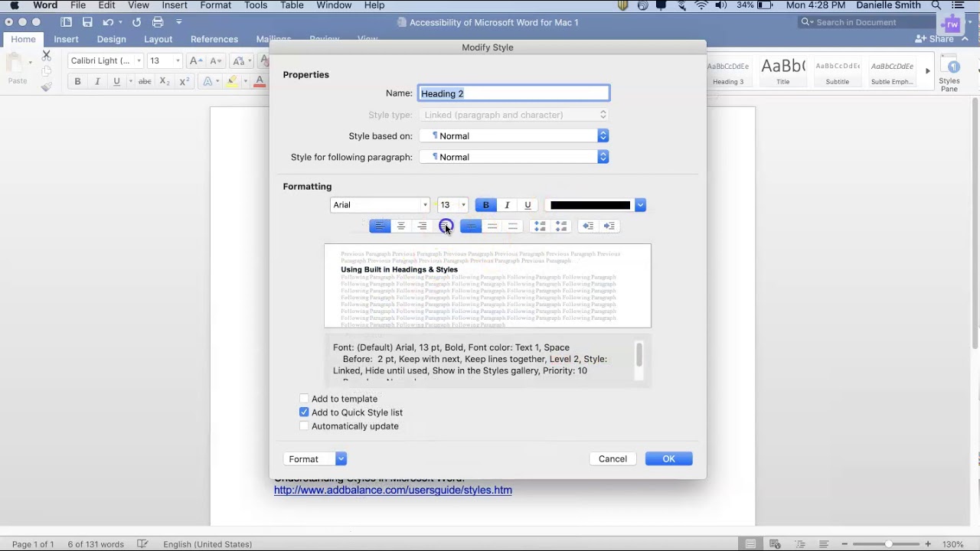Set center alignment in Modify Style
Image resolution: width=980 pixels, height=551 pixels.
tap(401, 226)
